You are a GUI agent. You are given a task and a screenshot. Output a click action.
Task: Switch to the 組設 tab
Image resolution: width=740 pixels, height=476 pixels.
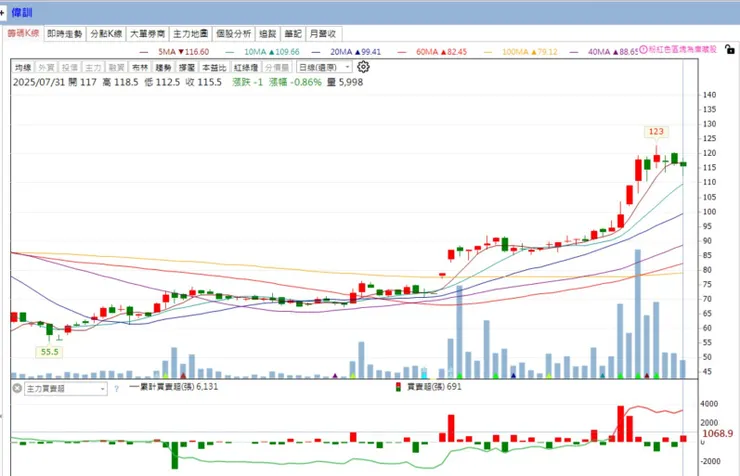268,34
